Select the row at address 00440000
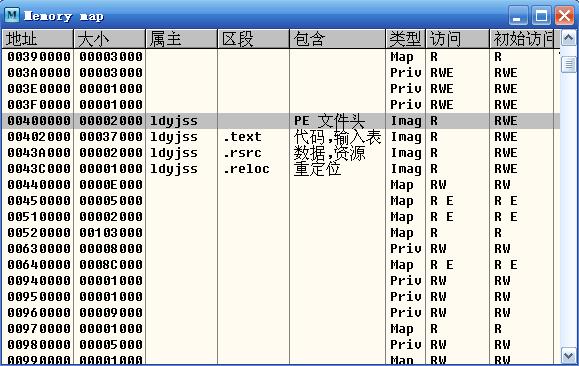Viewport: 579px width, 366px height. coord(281,185)
